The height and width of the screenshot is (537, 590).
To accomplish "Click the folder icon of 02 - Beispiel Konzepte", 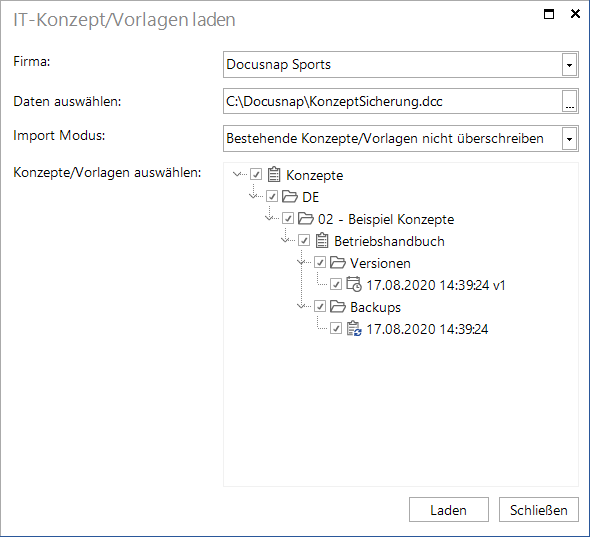I will 306,218.
